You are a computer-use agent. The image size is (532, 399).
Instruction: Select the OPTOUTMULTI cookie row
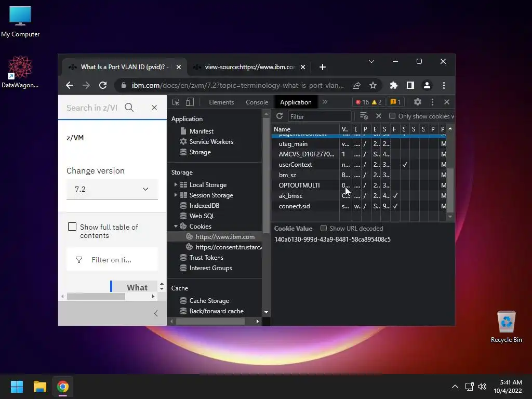[x=359, y=185]
